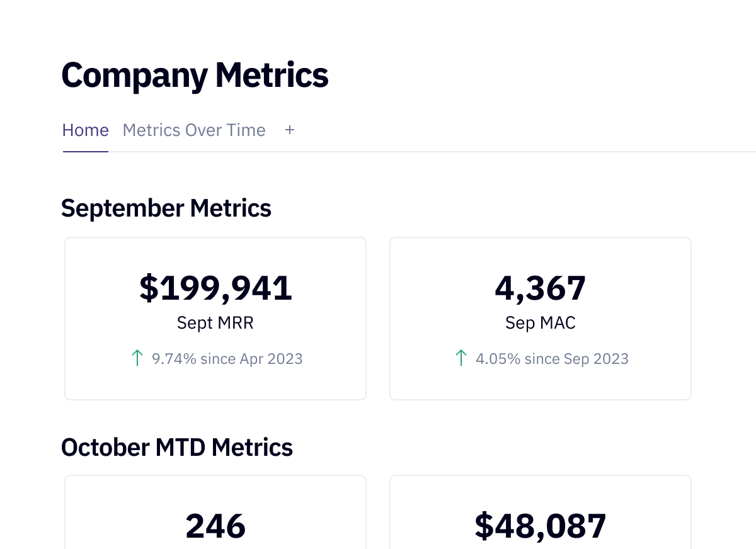
Task: Click the 4.05% since Sep 2023 text
Action: pos(552,358)
